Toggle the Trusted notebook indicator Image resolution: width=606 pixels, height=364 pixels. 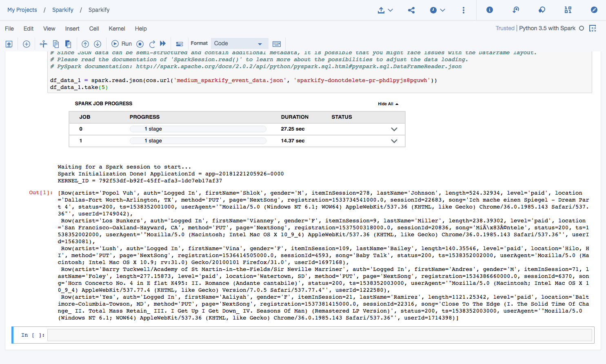(x=505, y=28)
